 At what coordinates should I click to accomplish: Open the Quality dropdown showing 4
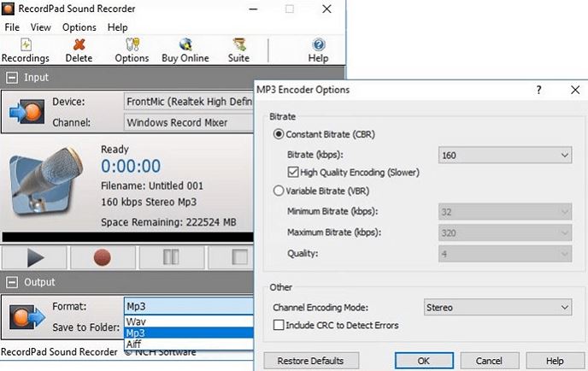505,254
